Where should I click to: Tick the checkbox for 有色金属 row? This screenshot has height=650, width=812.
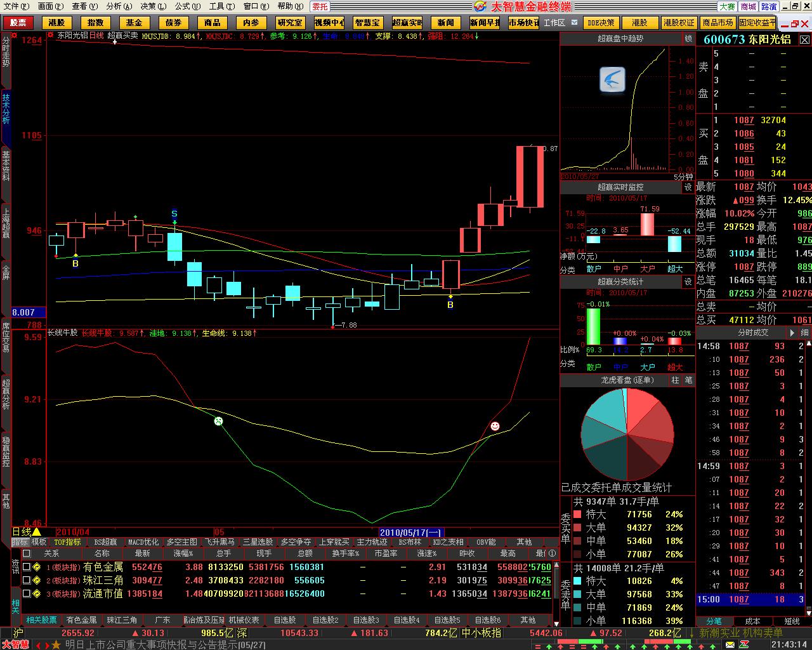point(26,567)
